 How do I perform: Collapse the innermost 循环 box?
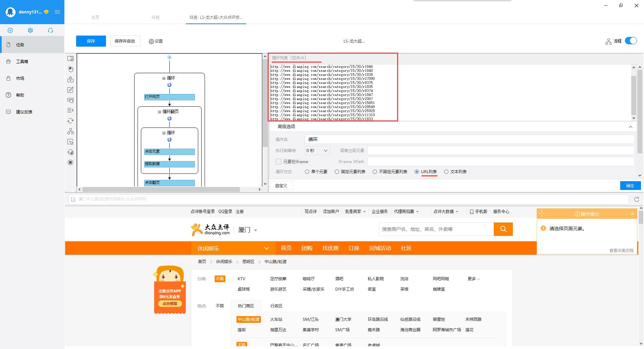(x=164, y=133)
